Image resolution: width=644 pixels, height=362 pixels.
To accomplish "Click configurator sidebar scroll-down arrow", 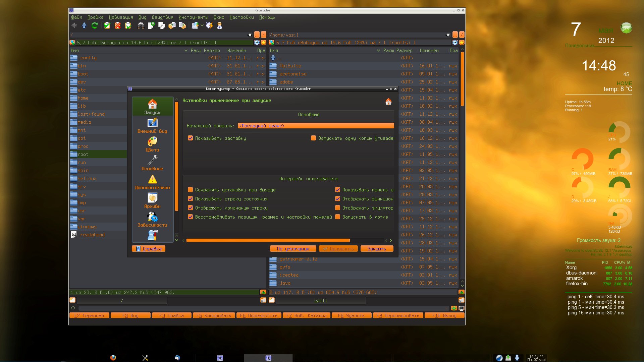I will coord(176,240).
